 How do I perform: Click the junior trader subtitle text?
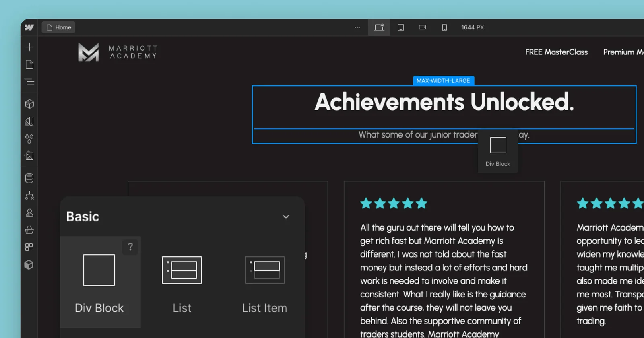444,135
